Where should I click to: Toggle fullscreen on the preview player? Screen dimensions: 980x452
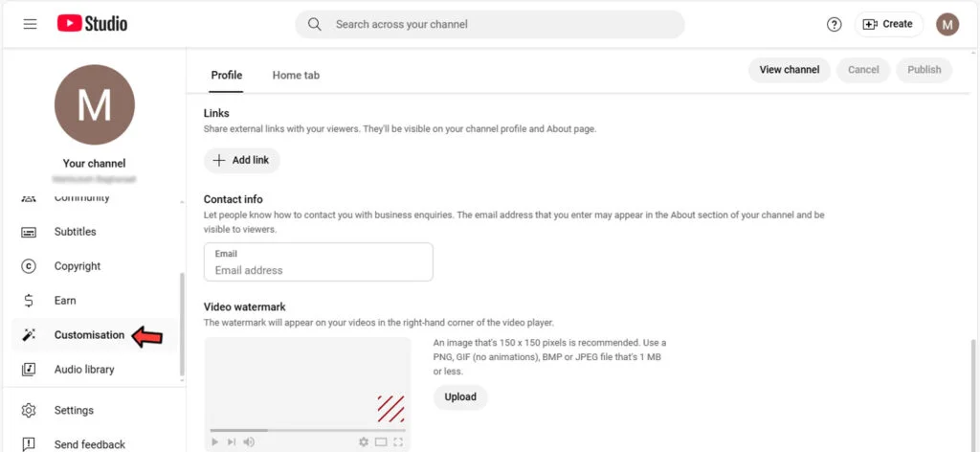point(397,441)
